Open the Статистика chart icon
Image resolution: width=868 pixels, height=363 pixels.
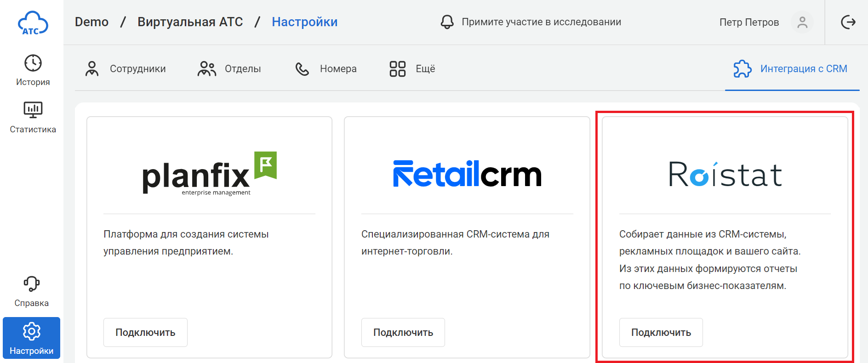pyautogui.click(x=33, y=110)
